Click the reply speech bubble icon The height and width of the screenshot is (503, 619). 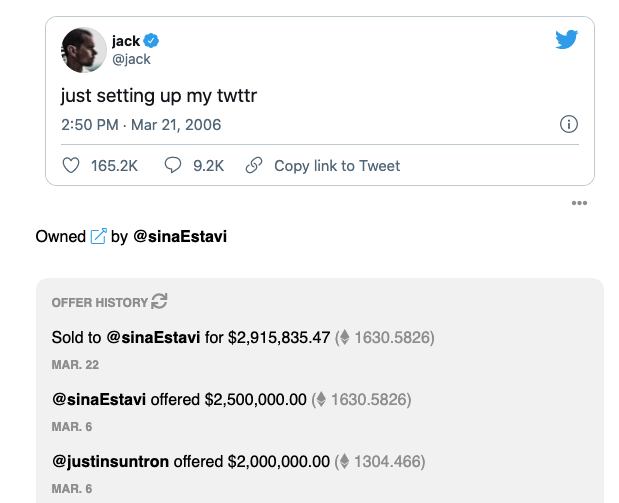click(x=173, y=166)
